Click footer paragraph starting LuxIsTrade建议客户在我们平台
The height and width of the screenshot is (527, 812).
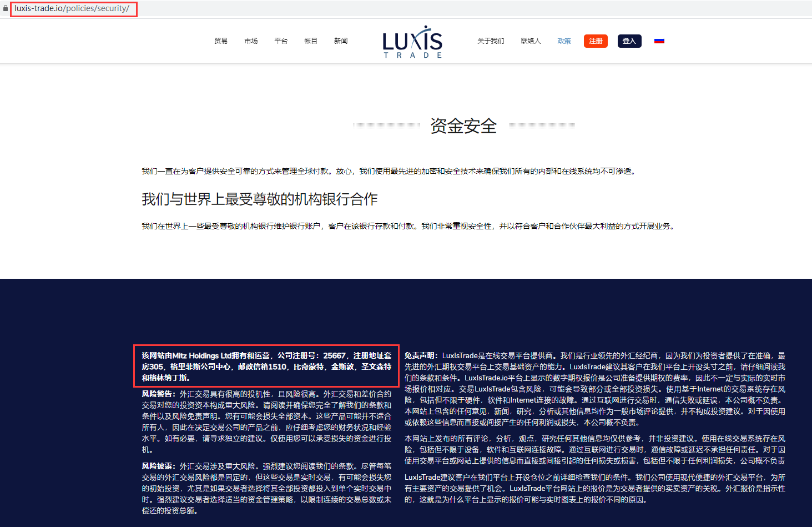(595, 489)
